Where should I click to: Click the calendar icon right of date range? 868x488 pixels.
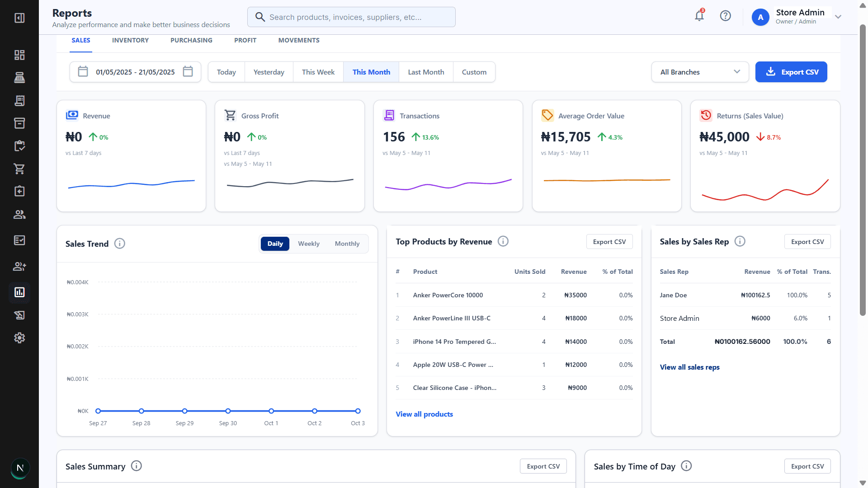click(188, 71)
